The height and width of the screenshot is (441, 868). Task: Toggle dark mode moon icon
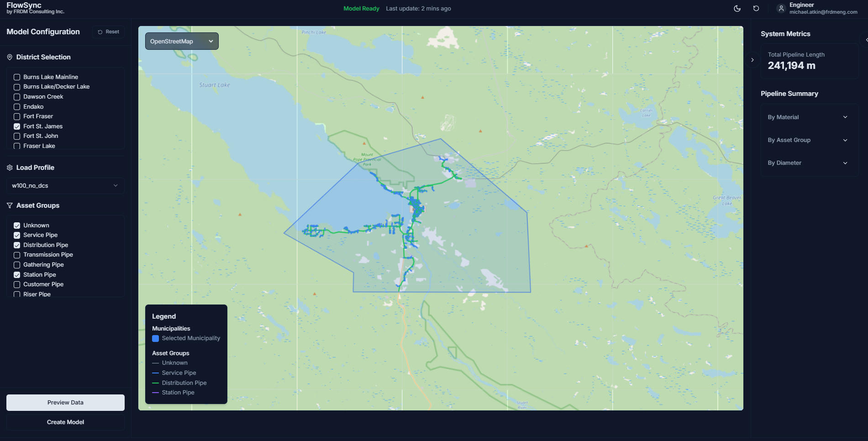(737, 9)
